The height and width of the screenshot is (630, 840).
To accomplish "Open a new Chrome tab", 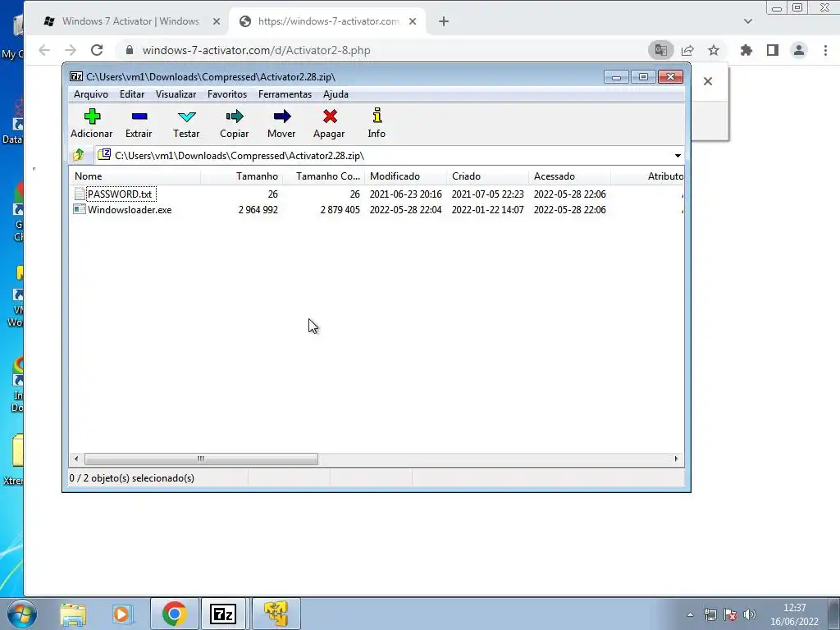I will 444,21.
